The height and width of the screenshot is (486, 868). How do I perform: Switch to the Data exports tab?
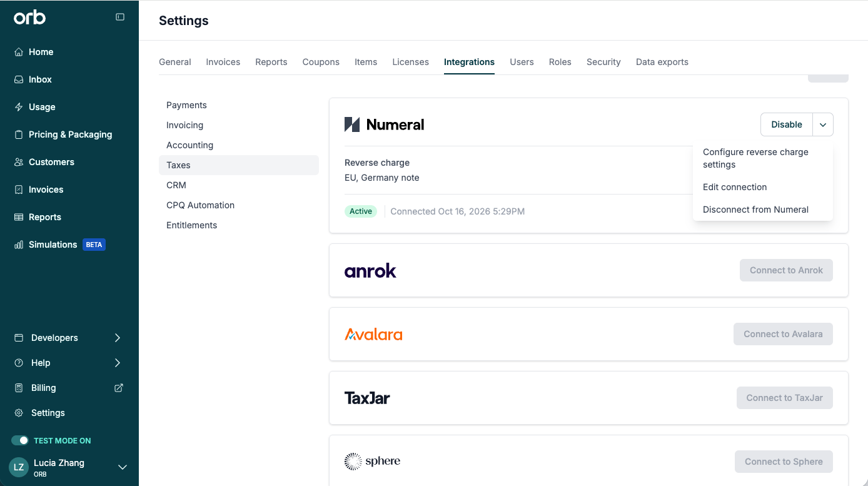click(662, 62)
